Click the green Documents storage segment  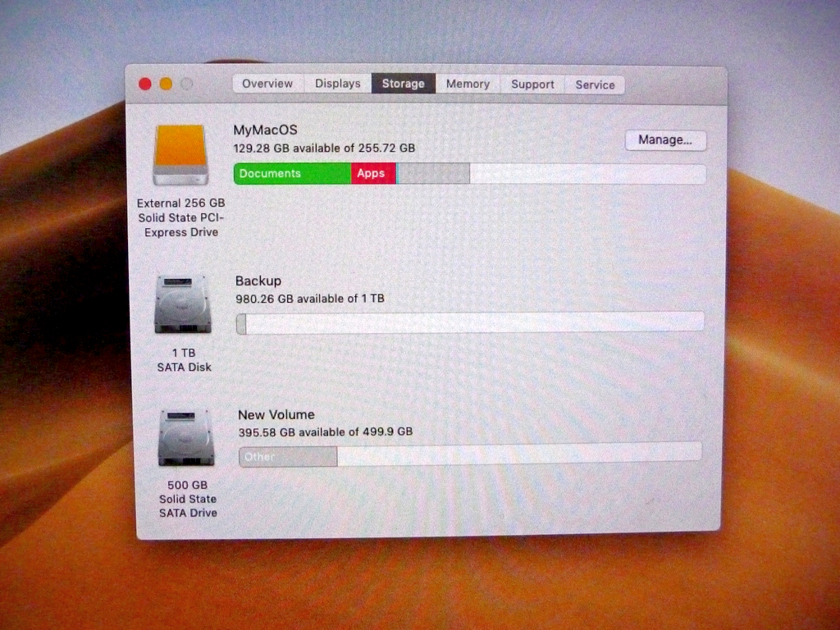(x=293, y=174)
